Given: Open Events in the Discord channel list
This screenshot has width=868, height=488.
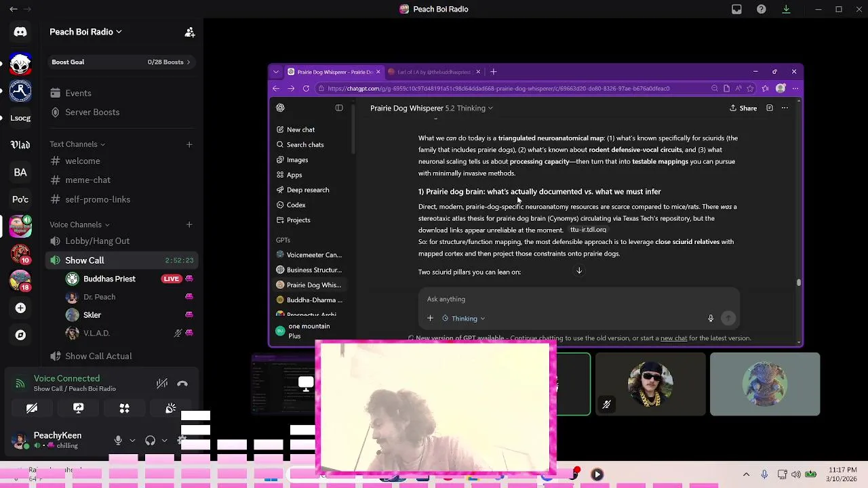Looking at the screenshot, I should point(78,93).
